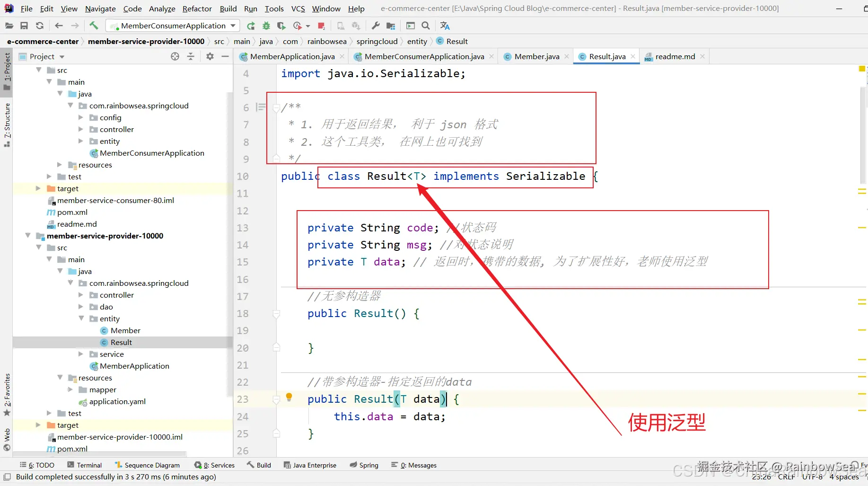868x486 pixels.
Task: Toggle the Web side tool window
Action: [7, 439]
